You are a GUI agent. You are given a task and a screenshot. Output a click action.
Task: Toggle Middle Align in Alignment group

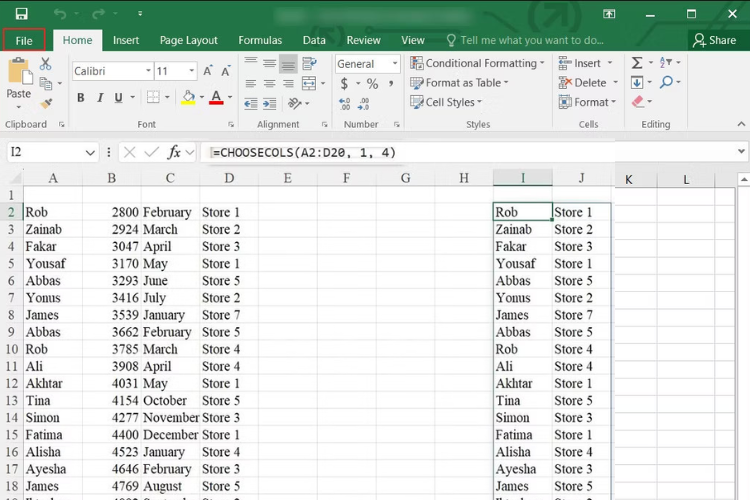click(269, 63)
